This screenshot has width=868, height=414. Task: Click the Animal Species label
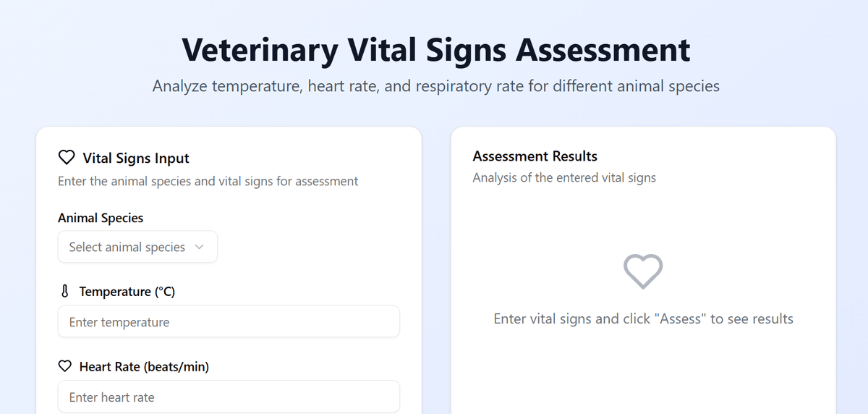(101, 218)
